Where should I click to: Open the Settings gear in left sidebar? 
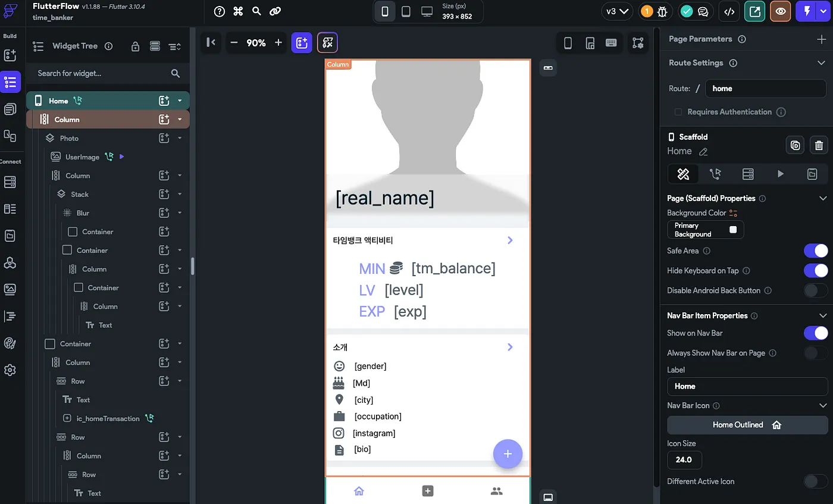(10, 370)
